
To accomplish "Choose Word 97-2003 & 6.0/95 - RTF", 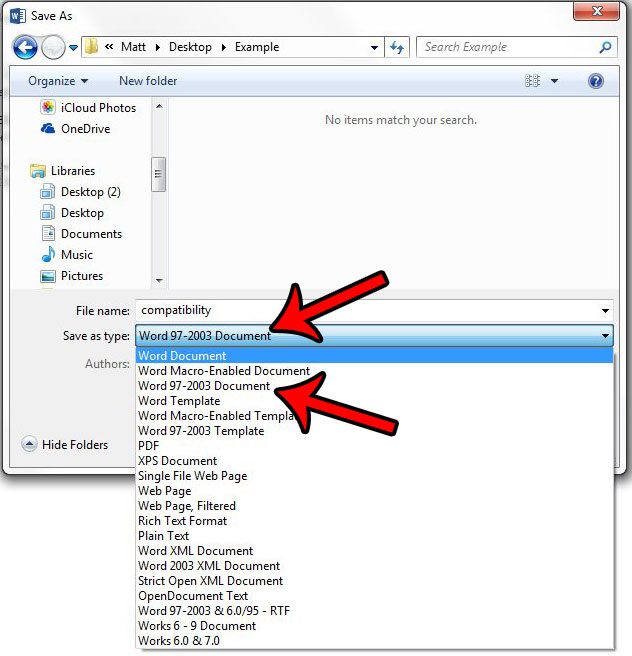I will point(375,611).
